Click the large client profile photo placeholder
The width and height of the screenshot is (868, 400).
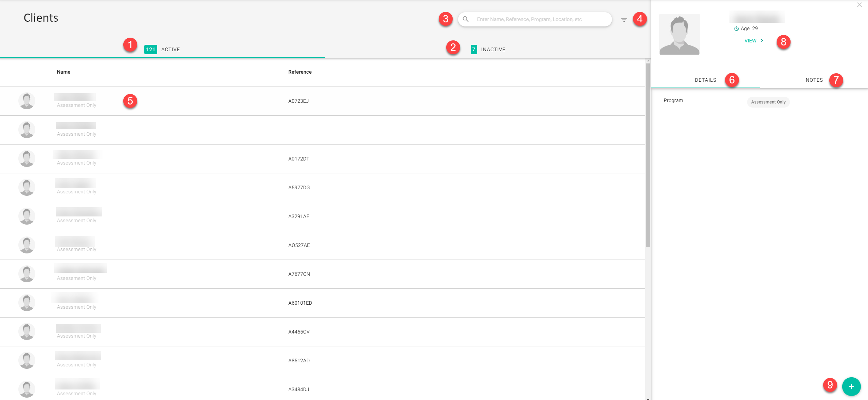pos(679,34)
